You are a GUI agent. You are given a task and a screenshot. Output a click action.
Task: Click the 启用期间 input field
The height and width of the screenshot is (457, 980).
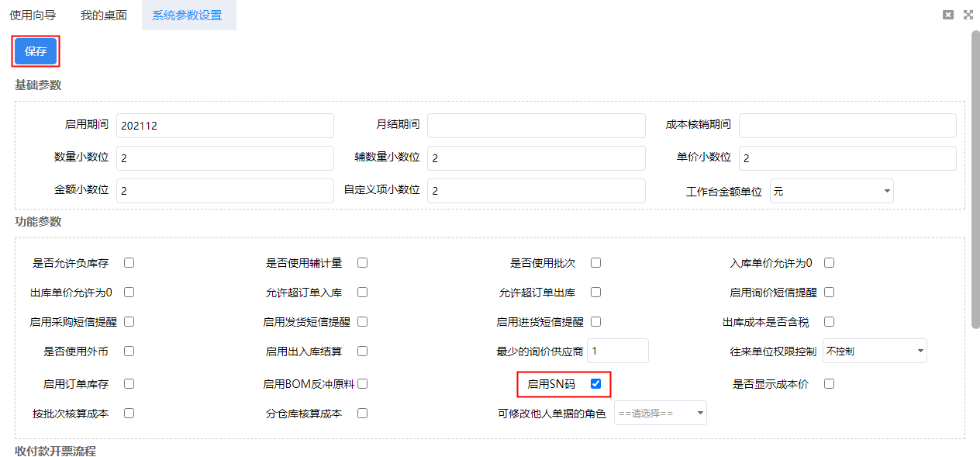click(x=225, y=126)
